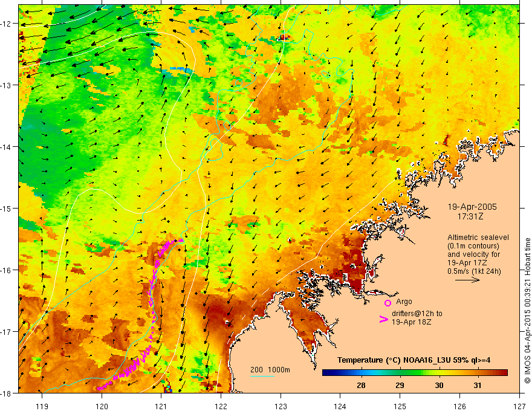The width and height of the screenshot is (532, 411).
Task: Click the cyan depth contour legend line
Action: click(262, 376)
